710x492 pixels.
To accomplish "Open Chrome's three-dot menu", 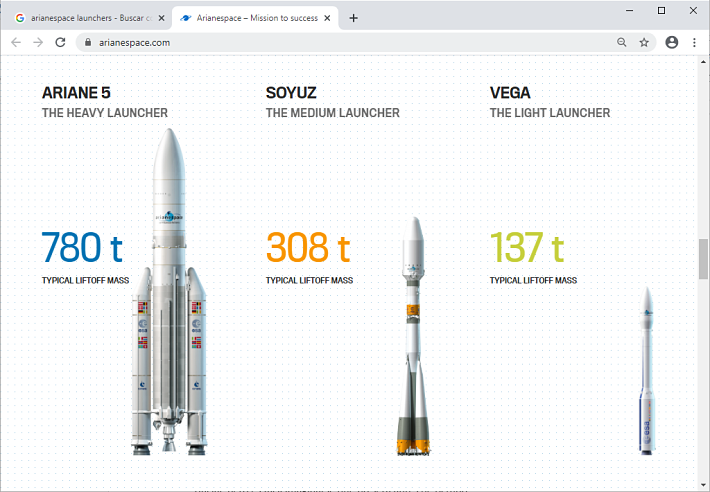I will click(694, 43).
